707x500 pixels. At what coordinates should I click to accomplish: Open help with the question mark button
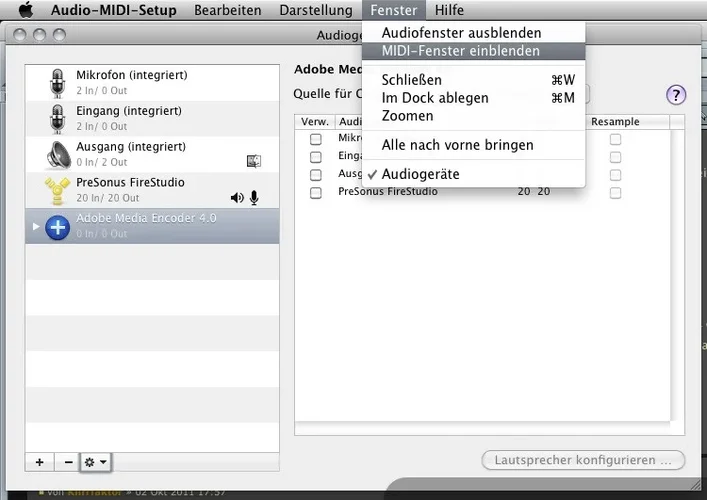click(676, 95)
